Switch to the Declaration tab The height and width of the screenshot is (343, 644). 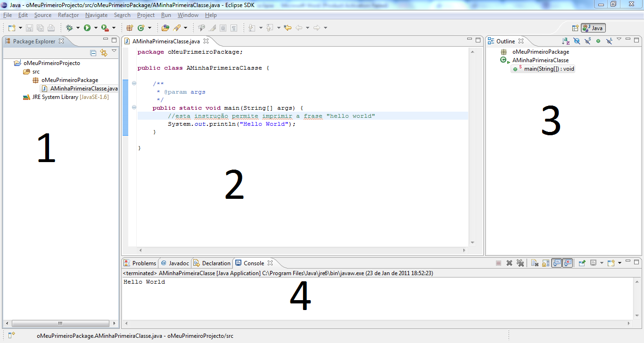[x=213, y=263]
